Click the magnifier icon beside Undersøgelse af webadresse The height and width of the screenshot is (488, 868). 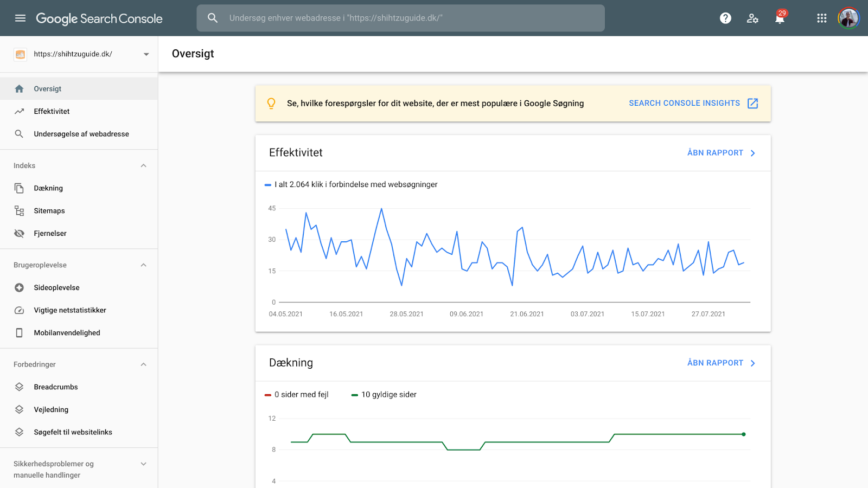coord(19,134)
